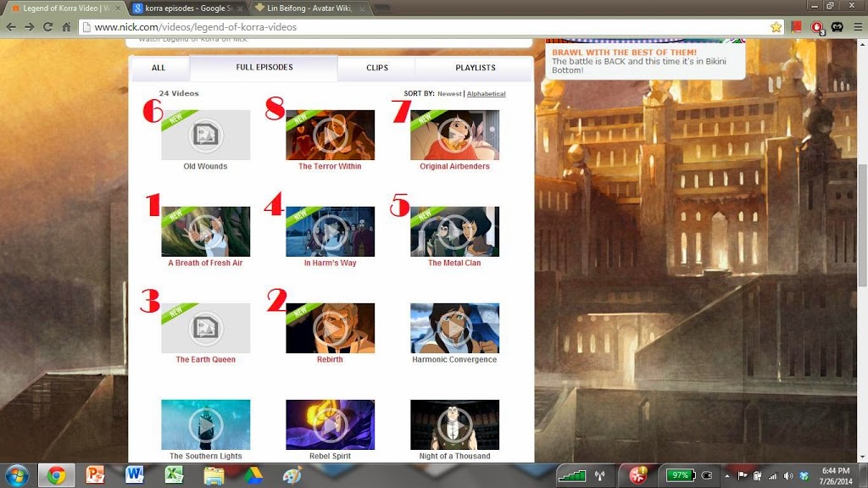Open File Explorer folder in taskbar
The image size is (868, 488).
pyautogui.click(x=214, y=476)
